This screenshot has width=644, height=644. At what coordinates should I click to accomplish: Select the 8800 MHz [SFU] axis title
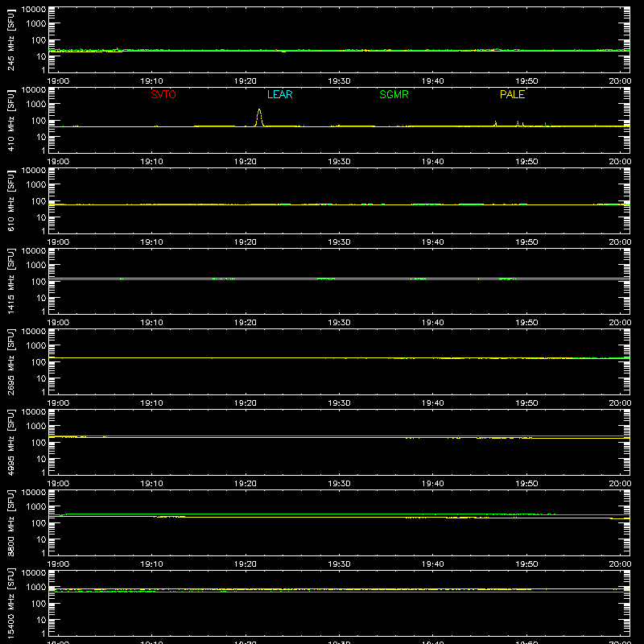pos(11,522)
